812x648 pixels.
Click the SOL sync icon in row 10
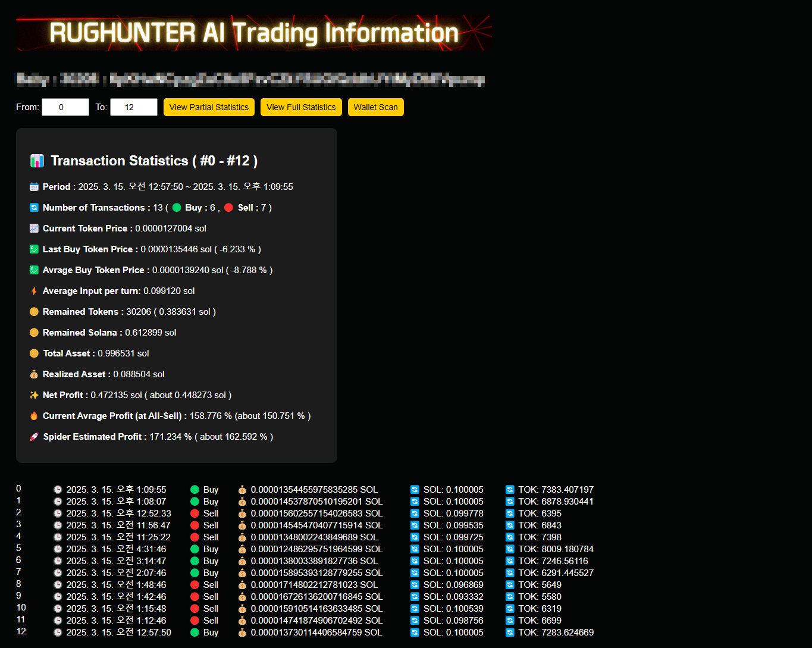coord(415,609)
